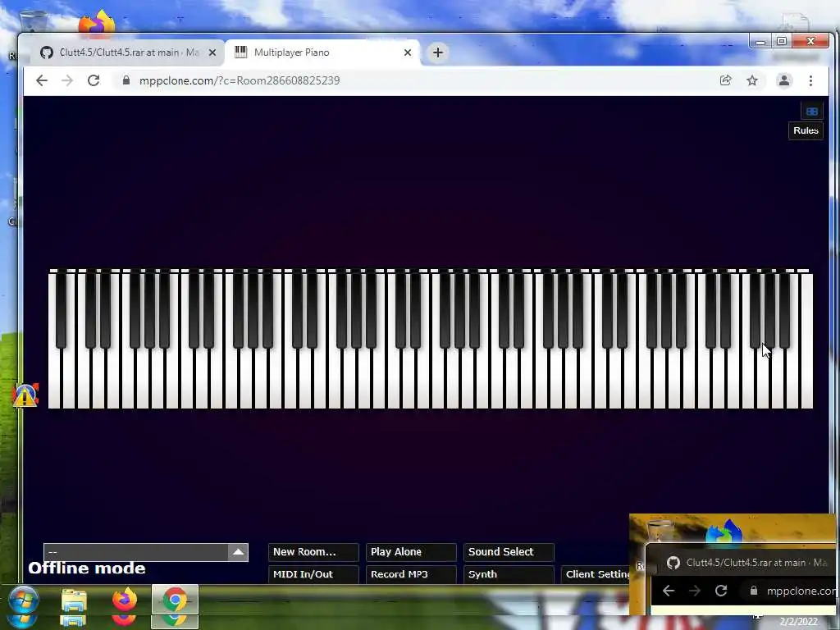This screenshot has height=630, width=840.
Task: Open the Windows Start orb
Action: click(23, 600)
